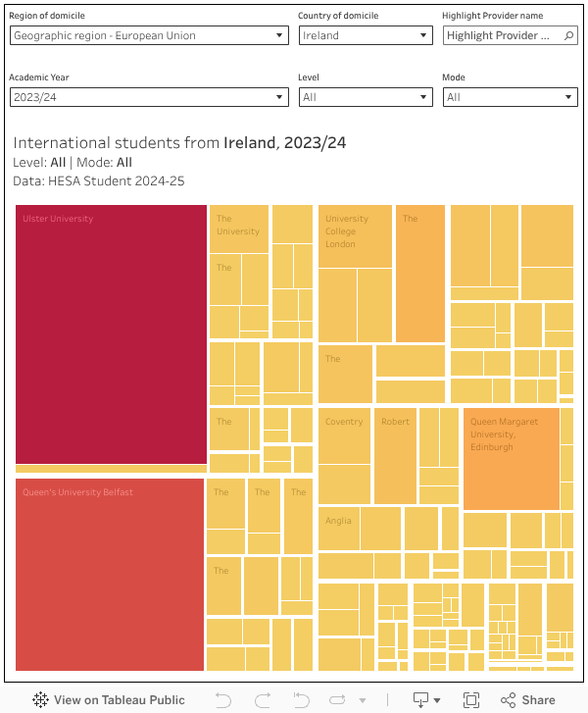Open the Region of domicile dropdown
The height and width of the screenshot is (713, 588).
click(x=149, y=35)
